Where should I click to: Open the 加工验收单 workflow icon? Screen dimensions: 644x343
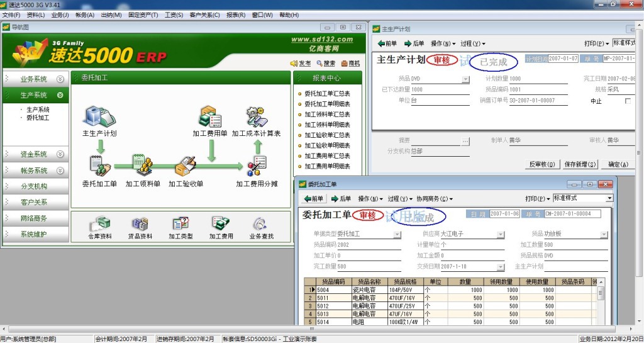click(x=186, y=166)
